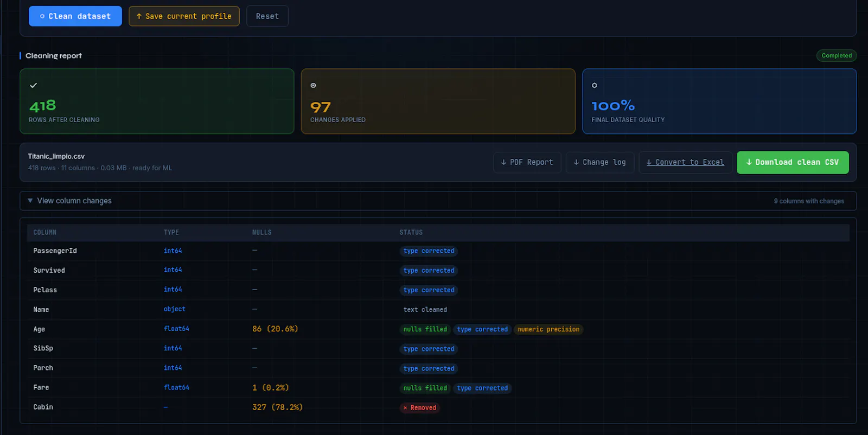
Task: Click 'type corrected' tag for PassengerId
Action: 429,251
